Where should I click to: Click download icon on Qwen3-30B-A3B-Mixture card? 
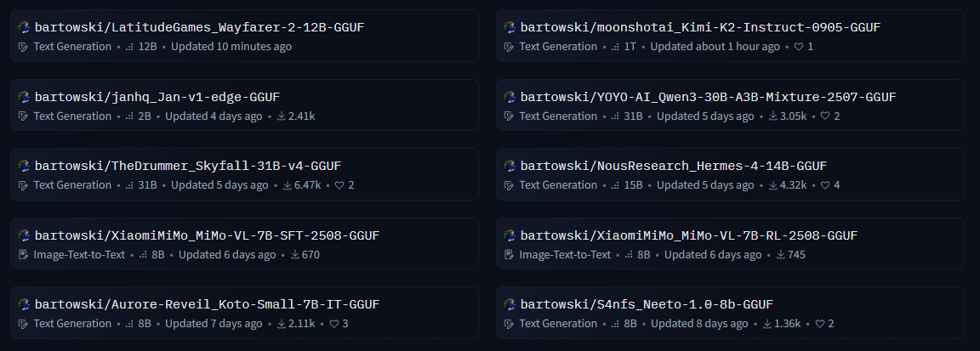tap(773, 116)
